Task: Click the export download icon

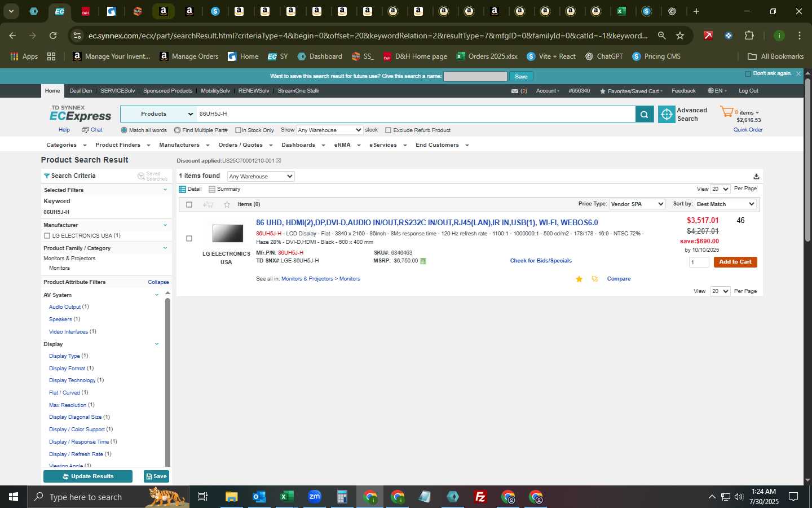Action: (x=756, y=176)
